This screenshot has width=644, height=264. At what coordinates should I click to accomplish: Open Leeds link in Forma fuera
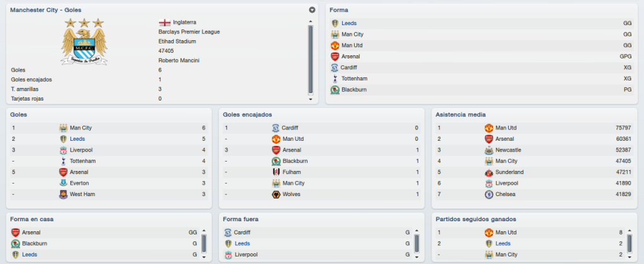242,243
